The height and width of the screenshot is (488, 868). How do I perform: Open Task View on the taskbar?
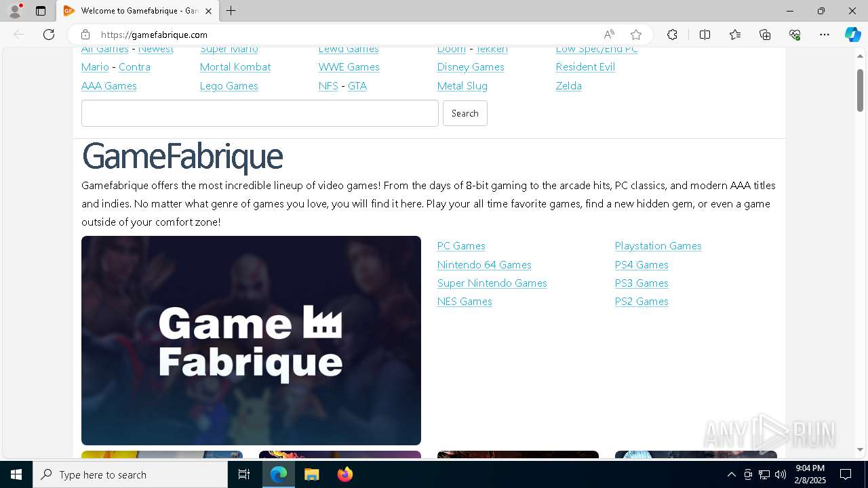coord(244,474)
